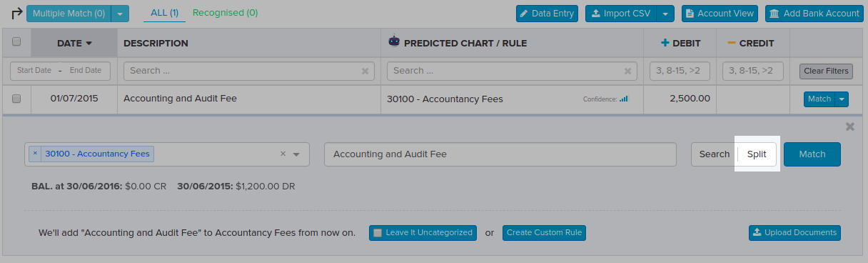868x263 pixels.
Task: Clear the Predicted Chart search with X
Action: [628, 71]
